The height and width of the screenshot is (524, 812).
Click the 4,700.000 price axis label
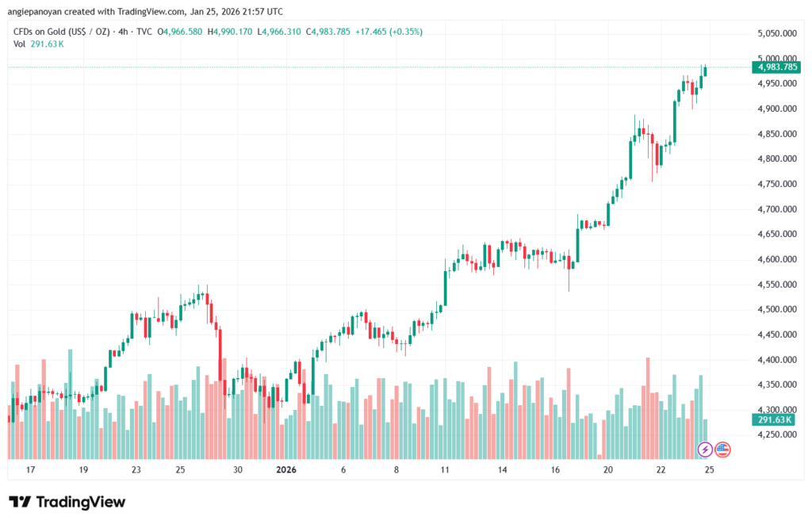coord(776,209)
